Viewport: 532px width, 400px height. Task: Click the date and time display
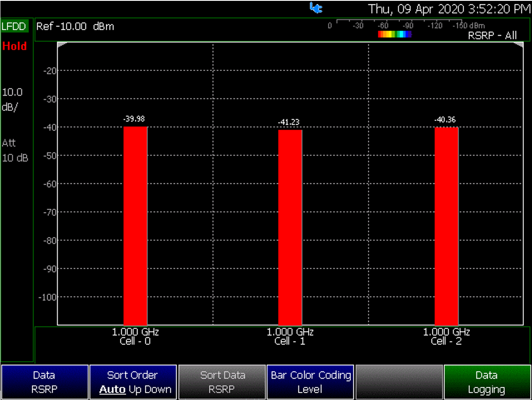tap(449, 9)
